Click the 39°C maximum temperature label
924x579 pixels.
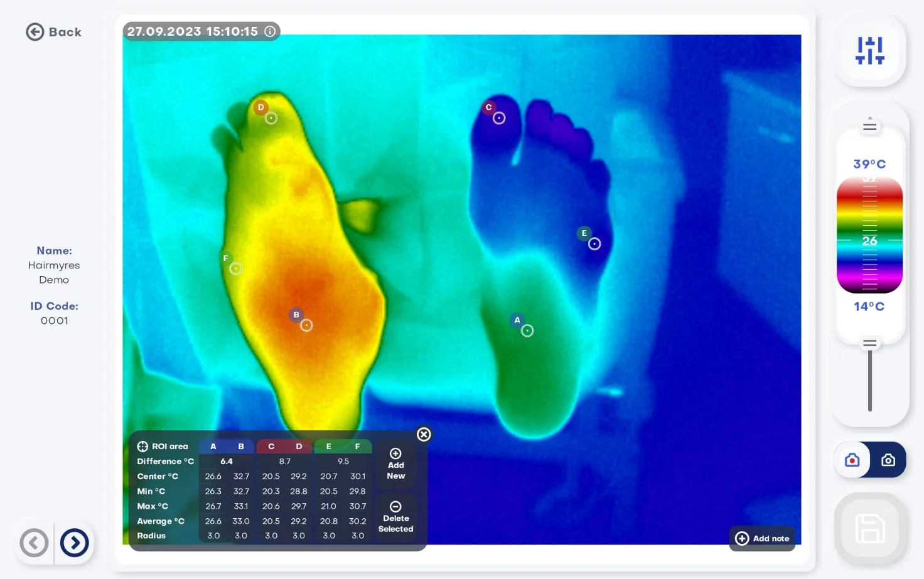[869, 164]
